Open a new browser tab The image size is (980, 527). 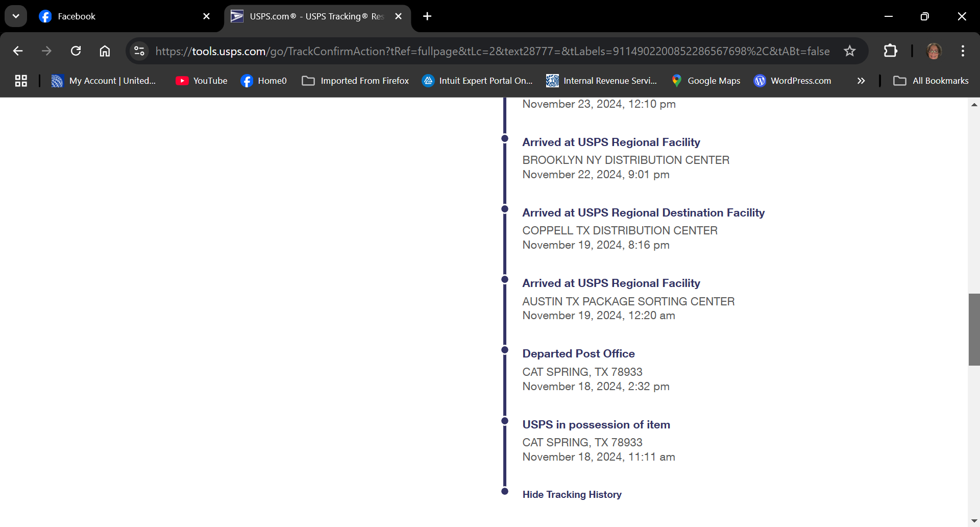click(x=427, y=16)
